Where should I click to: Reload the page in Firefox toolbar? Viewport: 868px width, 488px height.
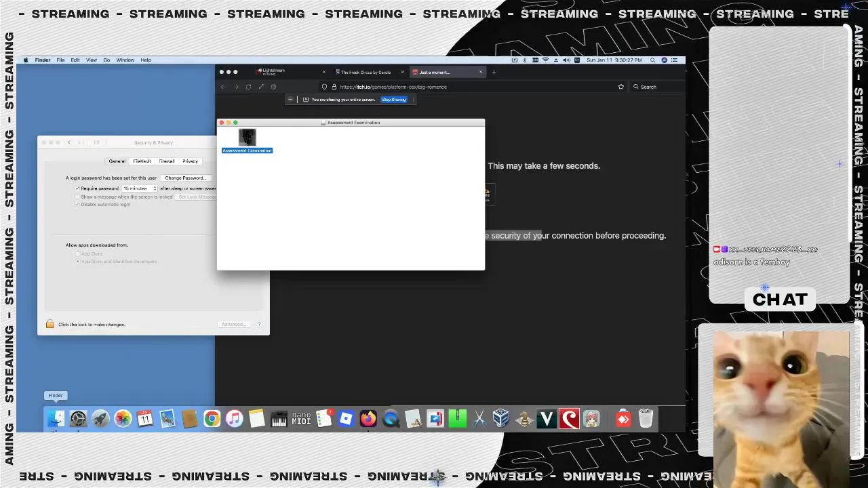pos(248,87)
